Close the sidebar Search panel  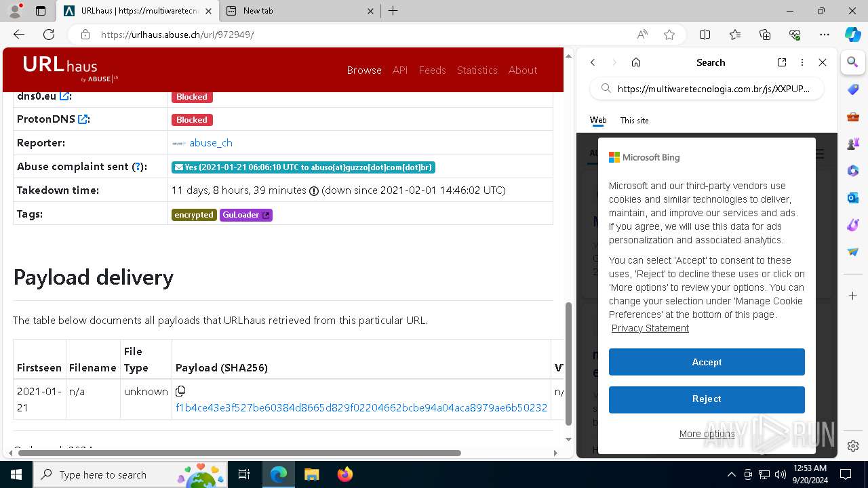pos(823,62)
